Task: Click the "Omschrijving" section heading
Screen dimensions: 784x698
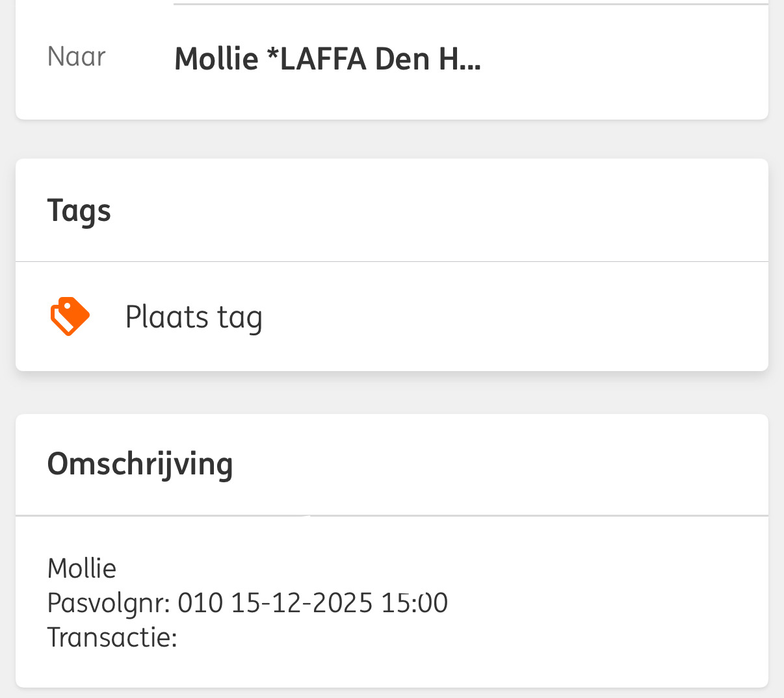Action: [140, 465]
